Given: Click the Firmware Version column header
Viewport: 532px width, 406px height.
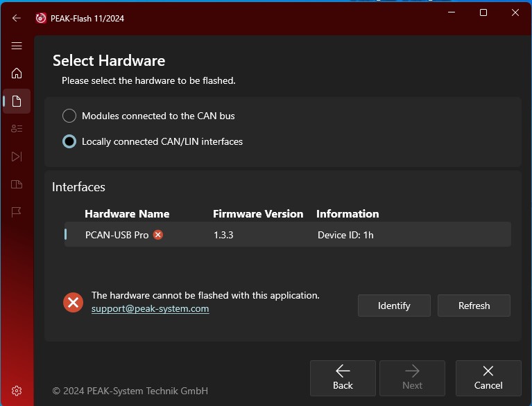Looking at the screenshot, I should pos(258,214).
